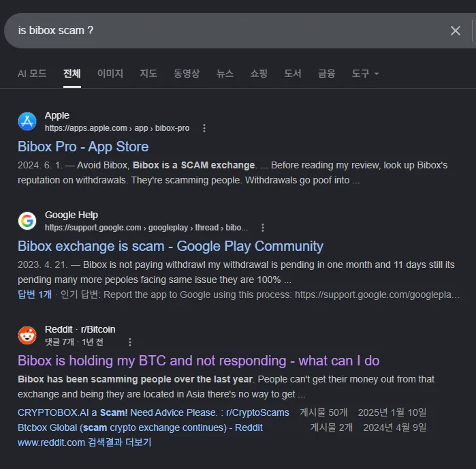Screen dimensions: 476x469
Task: Click the Apple App Store favicon
Action: [x=27, y=121]
